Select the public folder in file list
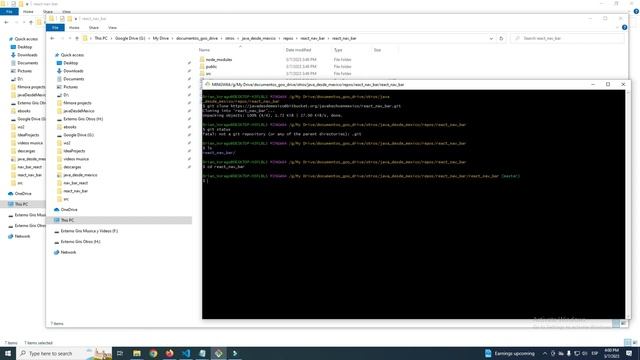Screen dimensions: 640x360 [x=209, y=67]
